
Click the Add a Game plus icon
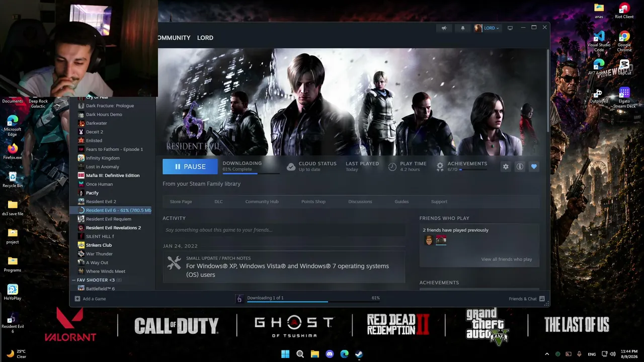click(77, 299)
